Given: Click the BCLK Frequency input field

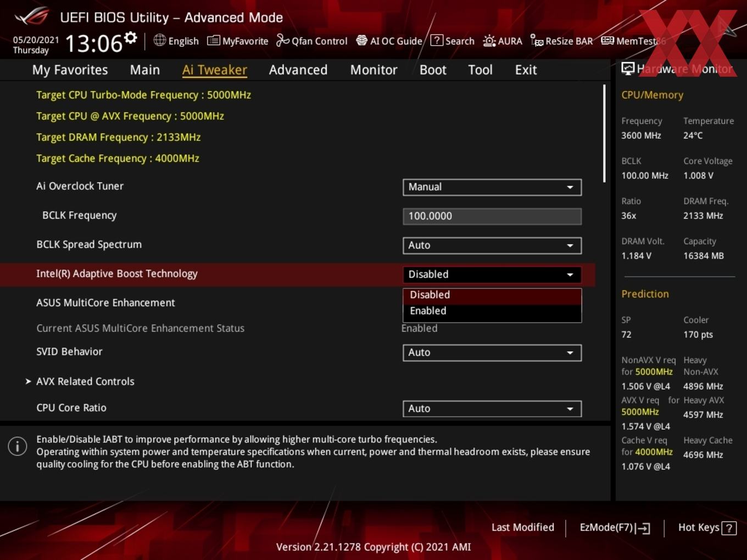Looking at the screenshot, I should 492,216.
